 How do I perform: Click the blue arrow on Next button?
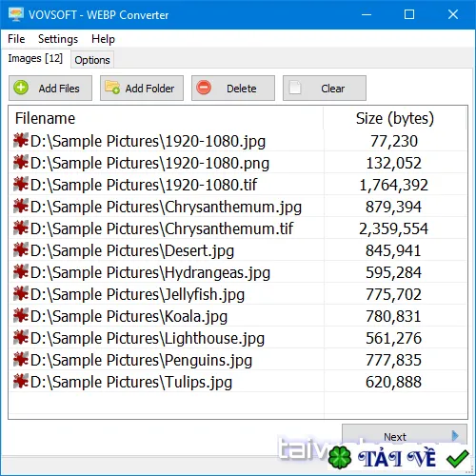tap(455, 436)
